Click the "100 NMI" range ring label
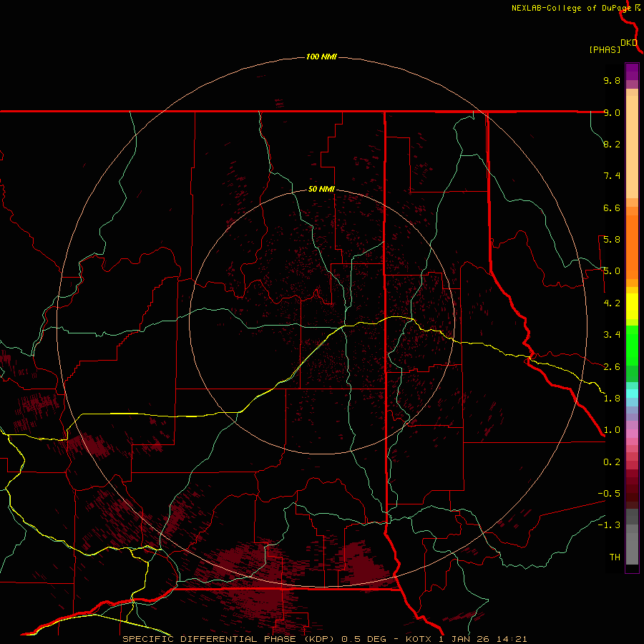Image resolution: width=644 pixels, height=644 pixels. pos(321,57)
